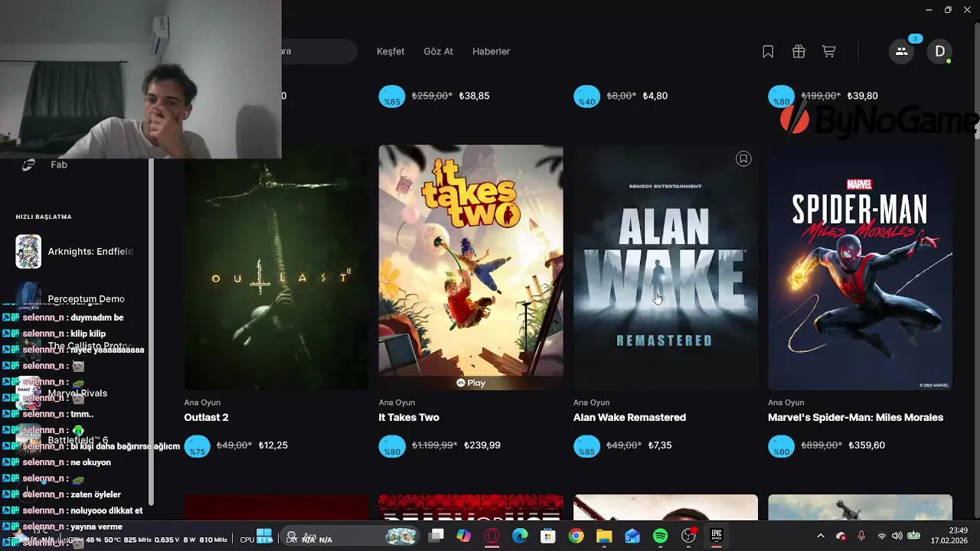Image resolution: width=980 pixels, height=551 pixels.
Task: Open Windows Start menu
Action: point(264,536)
